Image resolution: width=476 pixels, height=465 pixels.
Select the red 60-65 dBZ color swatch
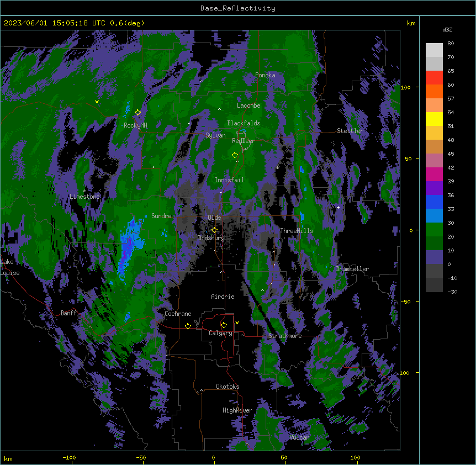point(434,78)
